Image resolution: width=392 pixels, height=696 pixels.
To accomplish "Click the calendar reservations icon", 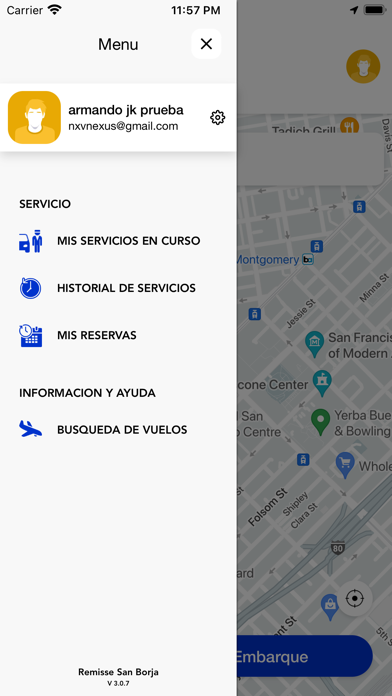I will point(31,336).
